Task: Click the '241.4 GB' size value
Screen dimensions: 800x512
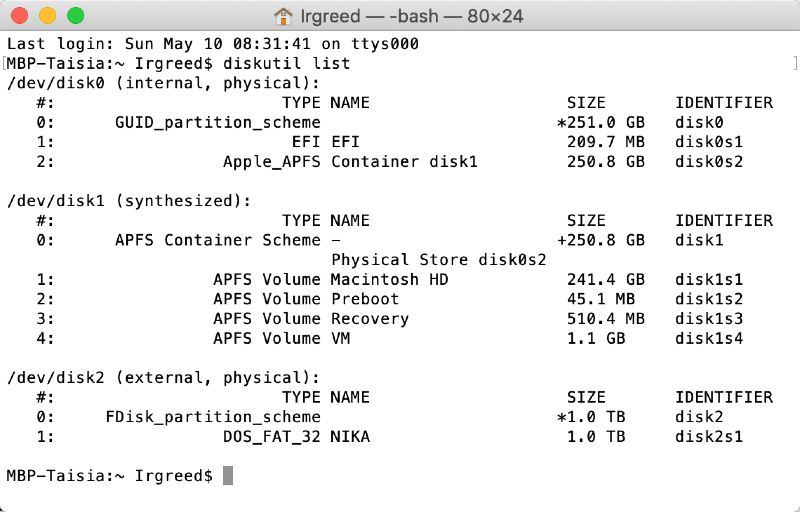Action: 606,279
